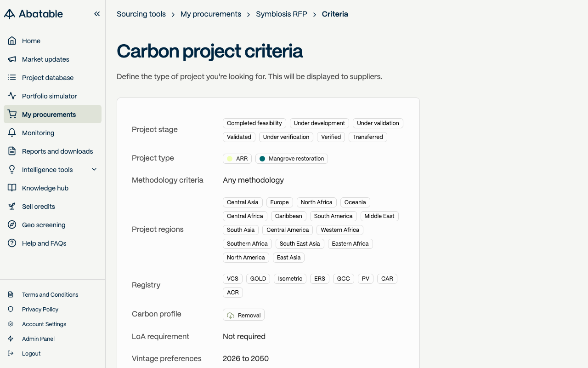The width and height of the screenshot is (588, 368).
Task: Click the Abatable logo icon
Action: 10,14
